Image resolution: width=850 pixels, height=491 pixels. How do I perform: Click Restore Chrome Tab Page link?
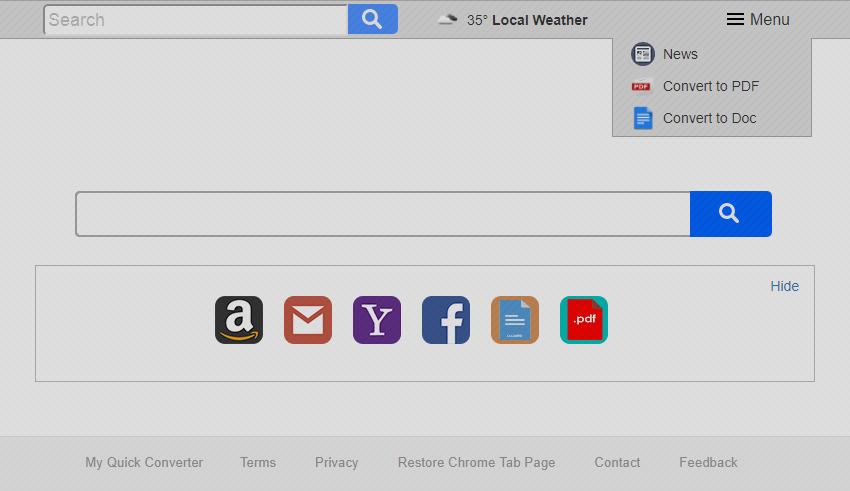476,462
